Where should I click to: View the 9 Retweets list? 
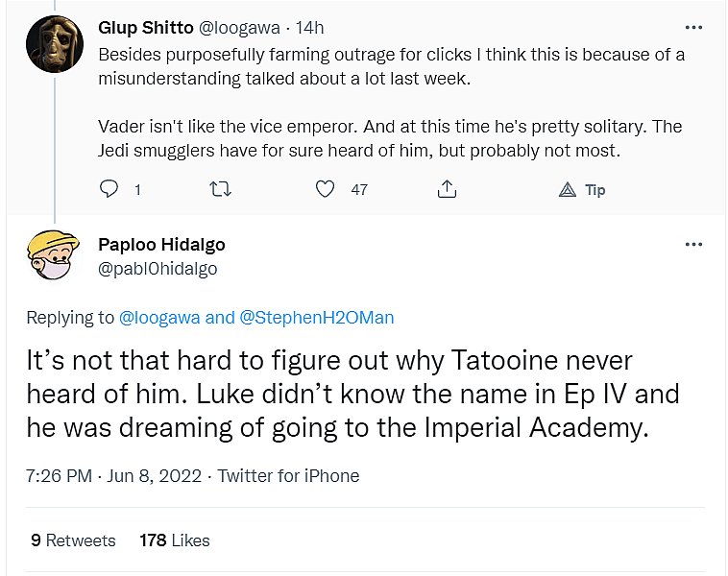click(73, 540)
